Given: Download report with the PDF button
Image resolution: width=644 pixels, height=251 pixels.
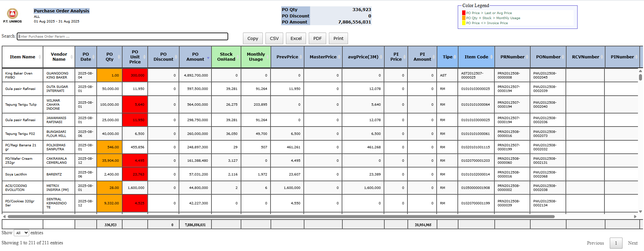Looking at the screenshot, I should click(x=317, y=39).
